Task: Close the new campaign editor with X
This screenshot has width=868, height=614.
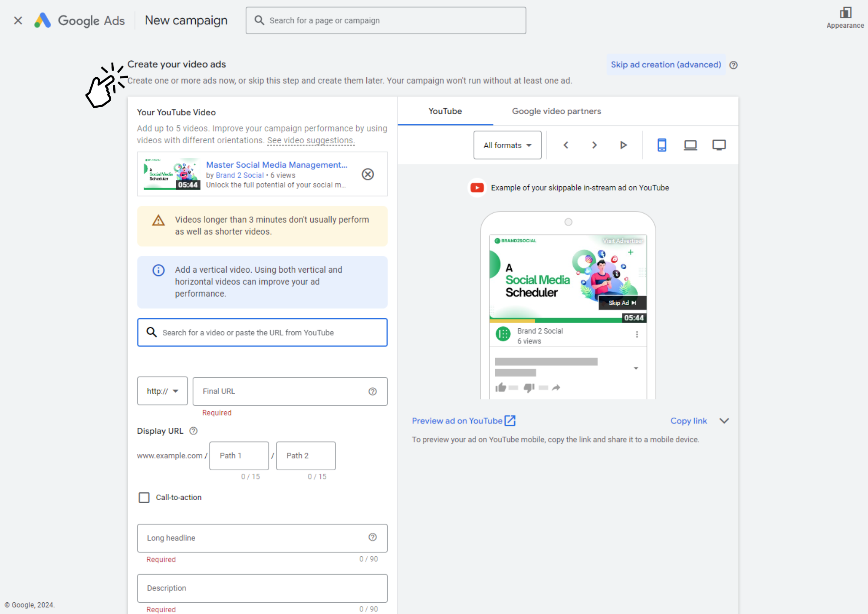Action: click(x=18, y=20)
